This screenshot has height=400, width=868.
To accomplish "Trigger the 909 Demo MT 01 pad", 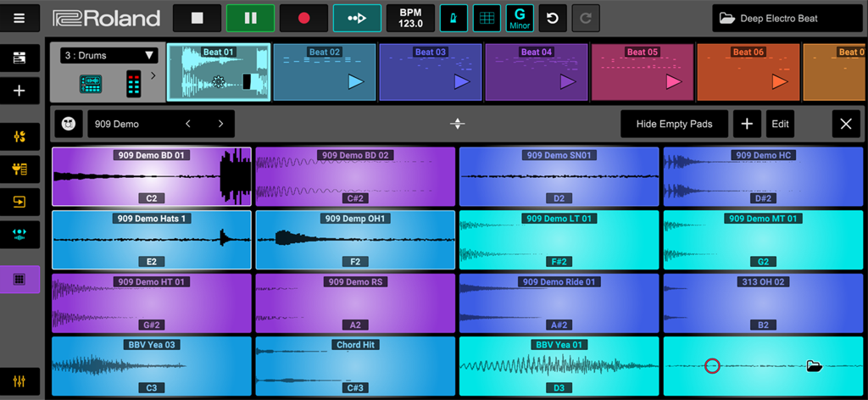I will pyautogui.click(x=764, y=240).
